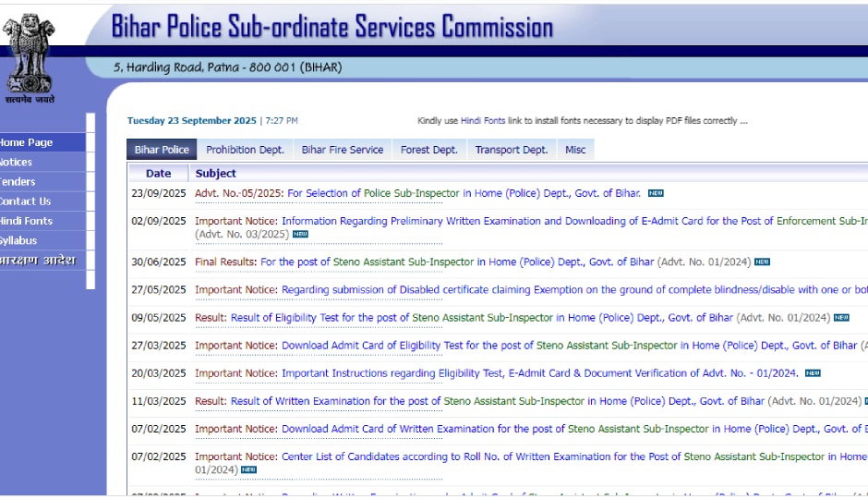
Task: Open the Misc tab
Action: 575,150
